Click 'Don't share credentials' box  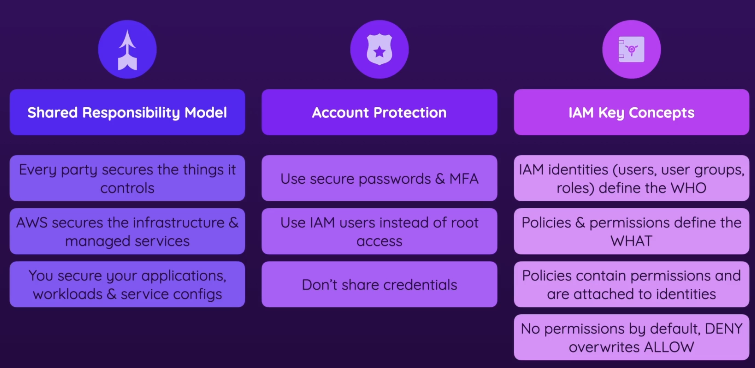coord(379,284)
